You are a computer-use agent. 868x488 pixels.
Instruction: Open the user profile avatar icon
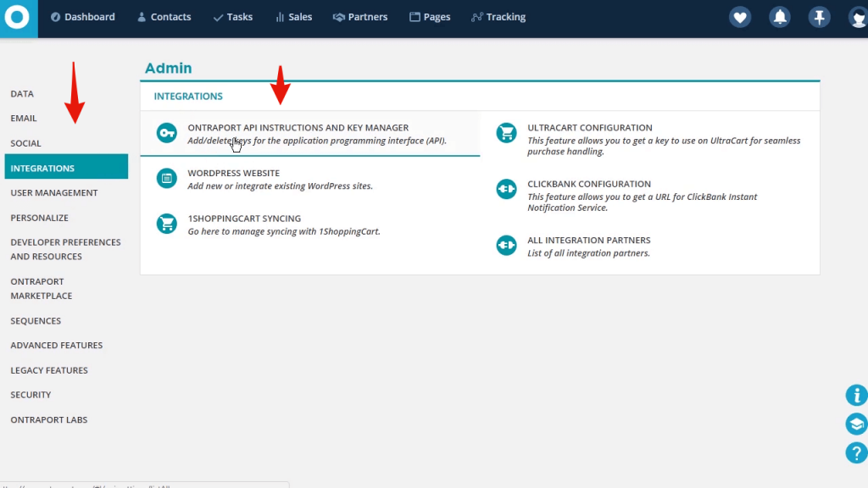pos(858,17)
